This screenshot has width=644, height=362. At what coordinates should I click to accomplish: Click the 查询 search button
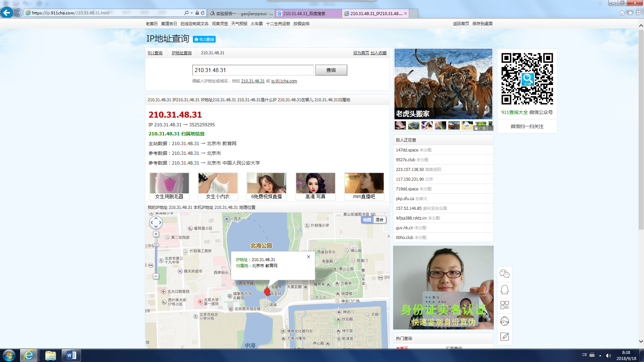pos(331,70)
